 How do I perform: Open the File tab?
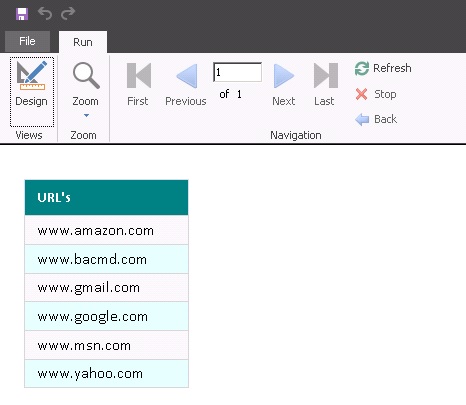pos(27,41)
